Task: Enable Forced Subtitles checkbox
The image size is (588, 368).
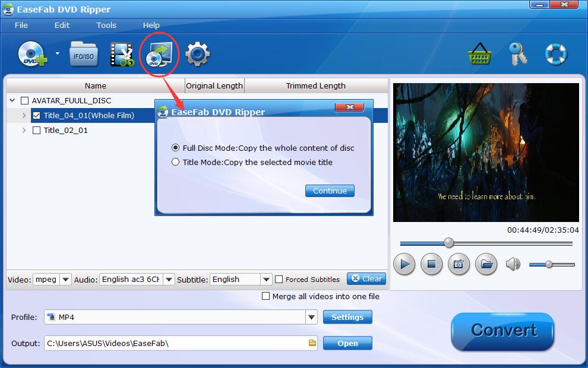Action: [x=279, y=279]
